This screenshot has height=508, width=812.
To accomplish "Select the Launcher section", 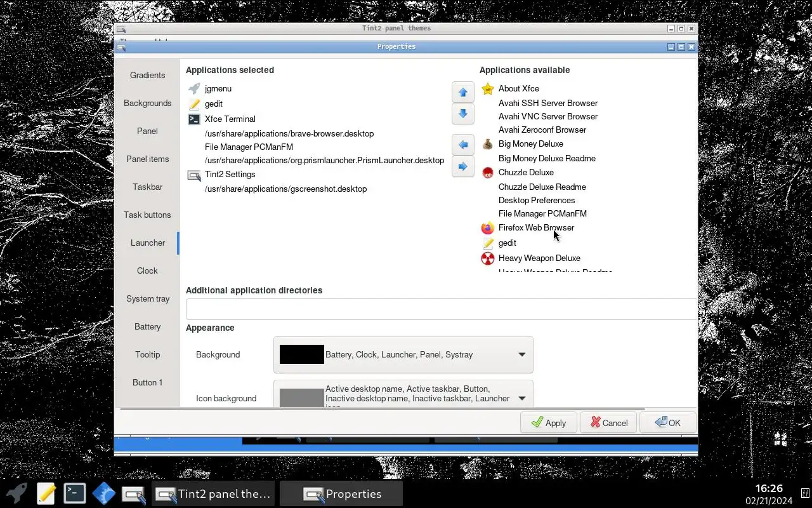I will coord(147,243).
